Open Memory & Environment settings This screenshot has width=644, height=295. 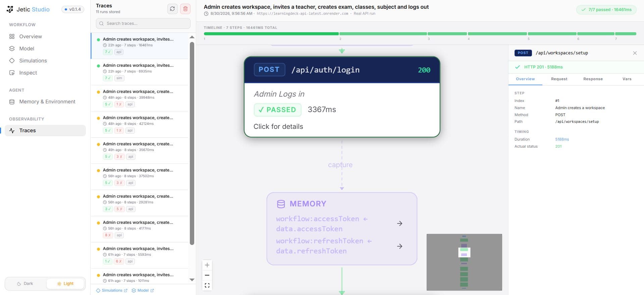[x=45, y=102]
